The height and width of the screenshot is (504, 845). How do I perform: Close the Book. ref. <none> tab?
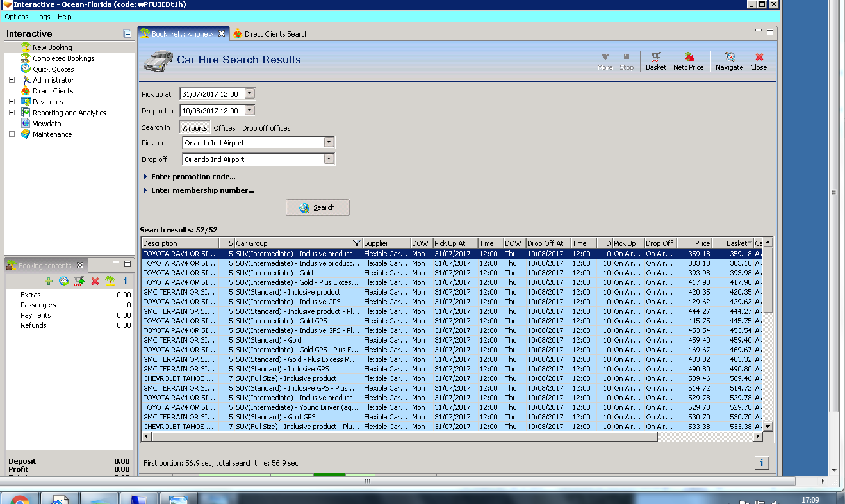(222, 34)
